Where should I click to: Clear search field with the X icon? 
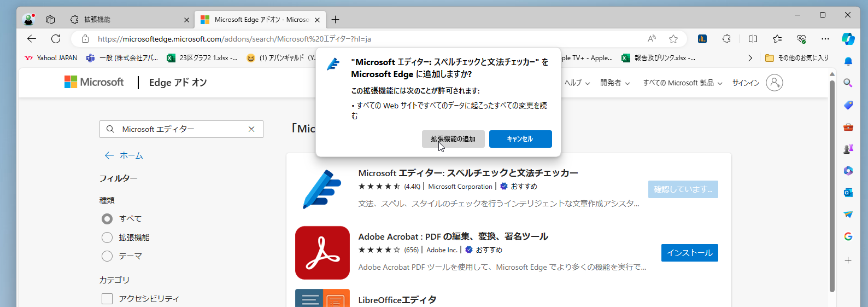point(251,129)
